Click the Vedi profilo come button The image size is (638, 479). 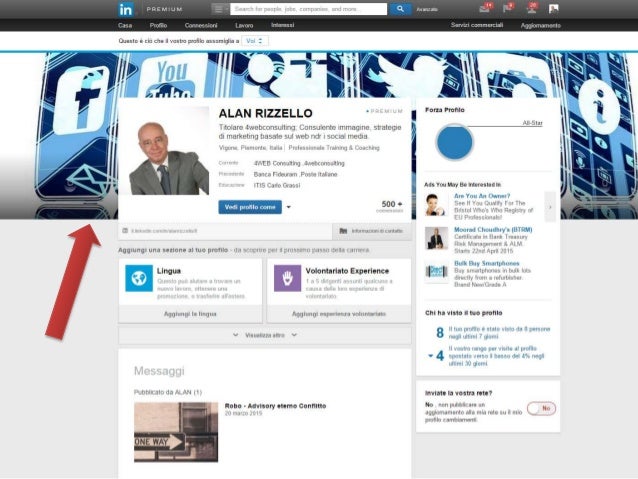pos(250,207)
